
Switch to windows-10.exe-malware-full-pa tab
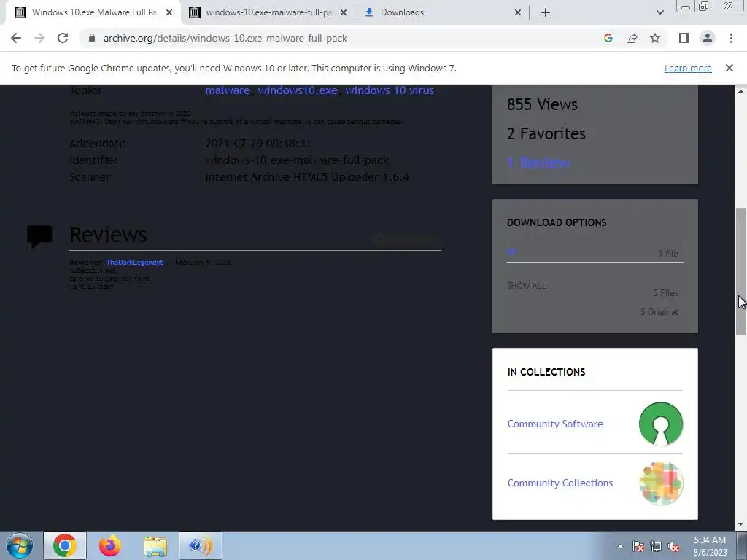pyautogui.click(x=268, y=12)
